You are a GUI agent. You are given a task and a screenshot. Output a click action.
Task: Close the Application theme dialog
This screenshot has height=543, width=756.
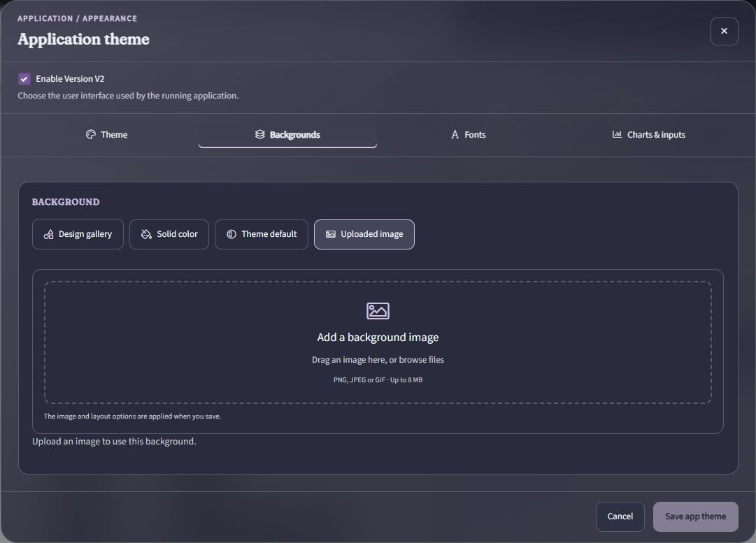(724, 31)
